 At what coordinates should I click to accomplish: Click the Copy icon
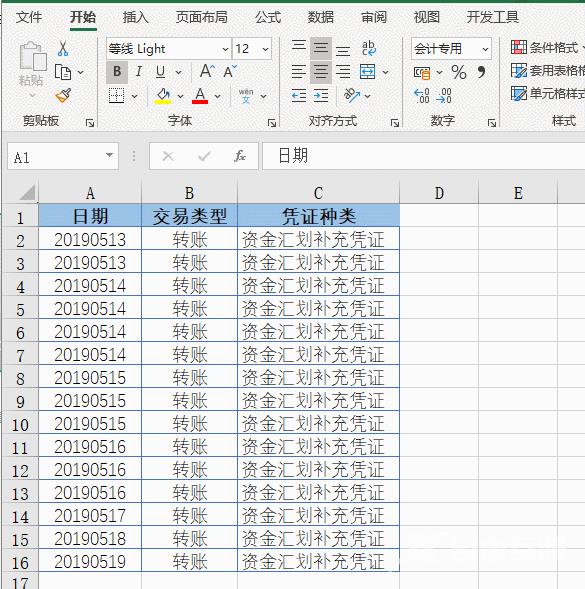(x=63, y=72)
